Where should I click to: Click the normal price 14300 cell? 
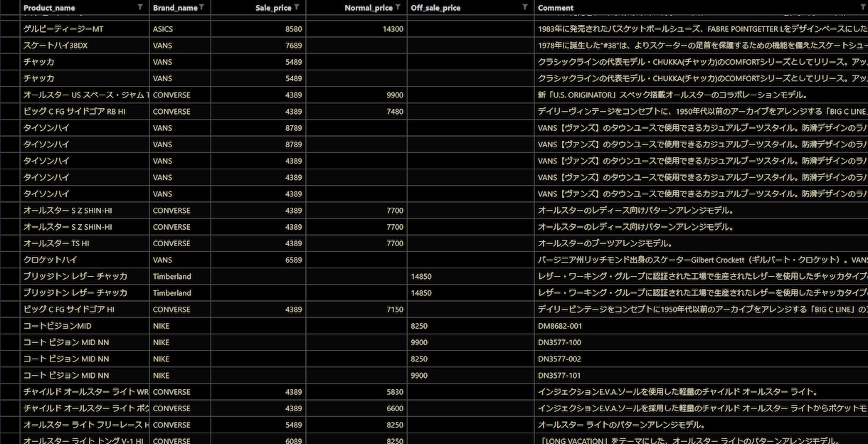356,29
